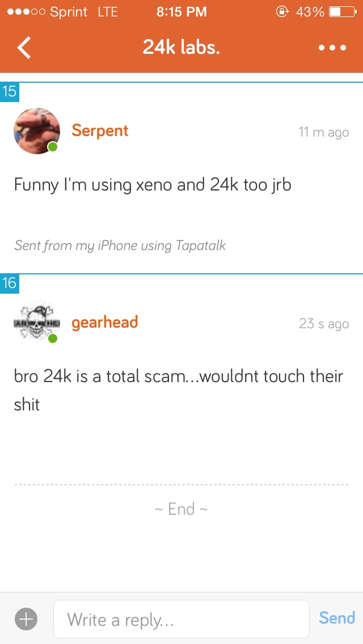Tap the plus attachment icon

pyautogui.click(x=26, y=618)
